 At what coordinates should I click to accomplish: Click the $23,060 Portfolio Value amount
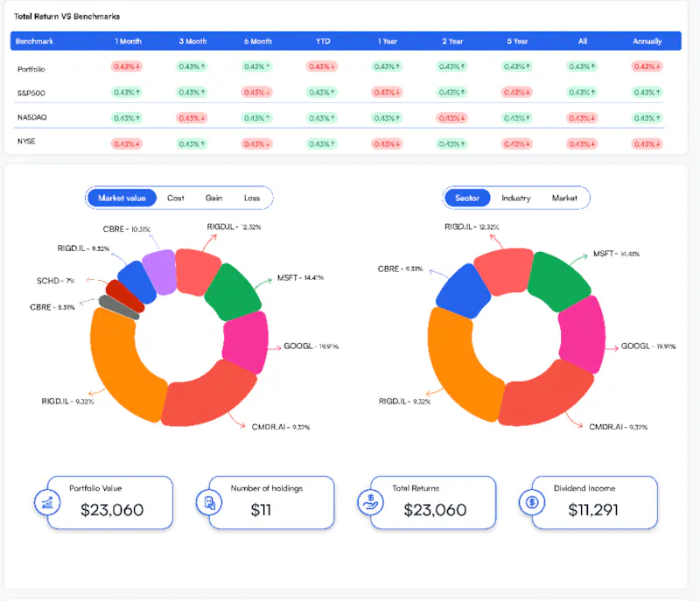(x=112, y=510)
